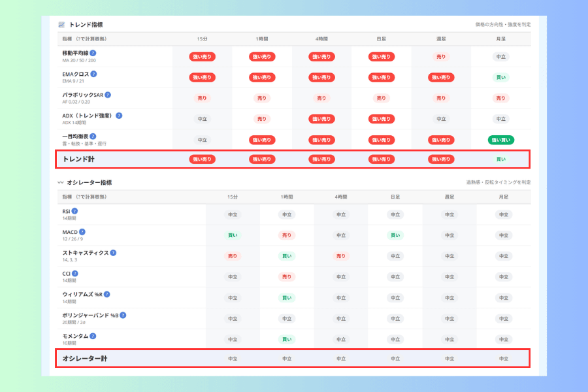Click the 売り badge in CCI row
Screen dimensions: 588x392
coord(287,277)
